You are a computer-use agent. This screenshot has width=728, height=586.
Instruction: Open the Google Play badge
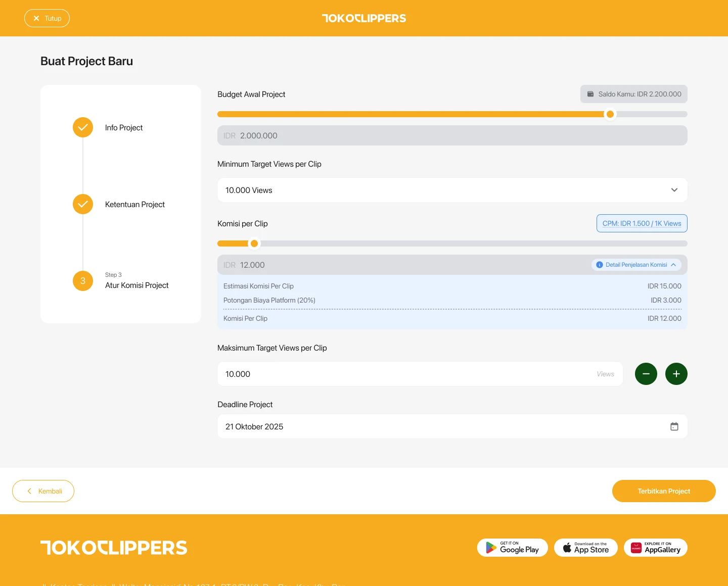pyautogui.click(x=513, y=548)
